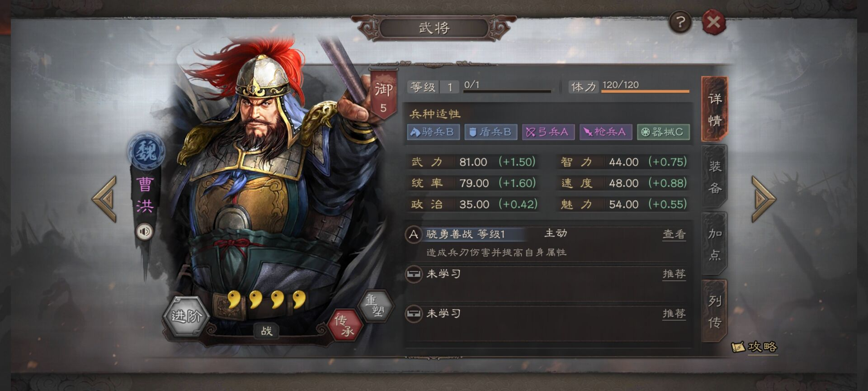This screenshot has height=391, width=868.
Task: Open the 列传 tab
Action: click(714, 311)
